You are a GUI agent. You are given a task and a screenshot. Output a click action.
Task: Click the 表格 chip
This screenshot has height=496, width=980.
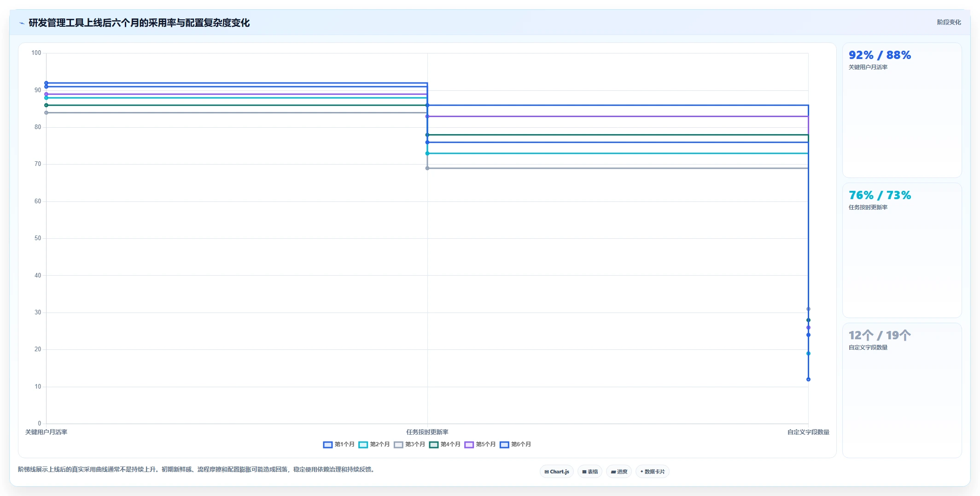pyautogui.click(x=590, y=472)
